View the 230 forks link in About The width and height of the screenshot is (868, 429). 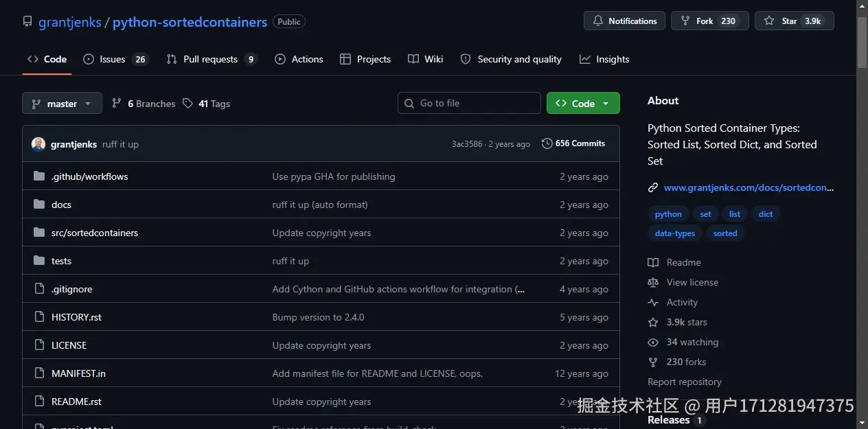677,362
